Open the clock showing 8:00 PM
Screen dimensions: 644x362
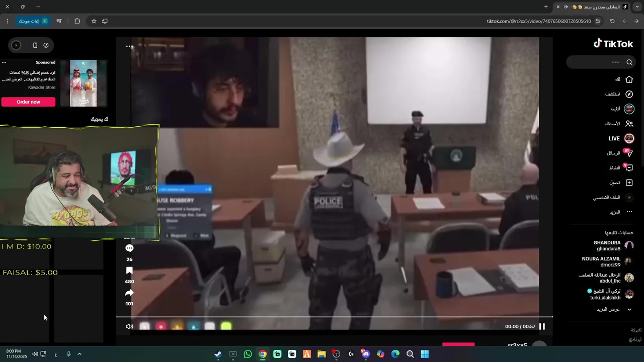[x=14, y=354]
